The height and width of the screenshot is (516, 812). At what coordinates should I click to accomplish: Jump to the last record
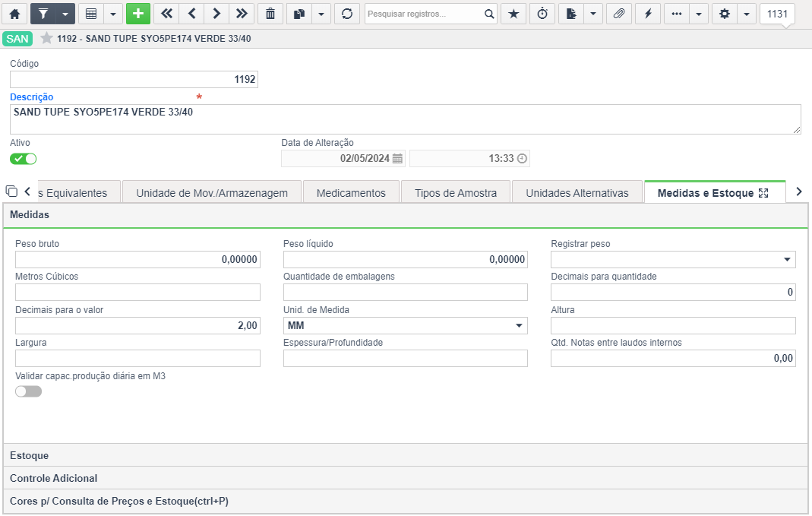pos(242,14)
